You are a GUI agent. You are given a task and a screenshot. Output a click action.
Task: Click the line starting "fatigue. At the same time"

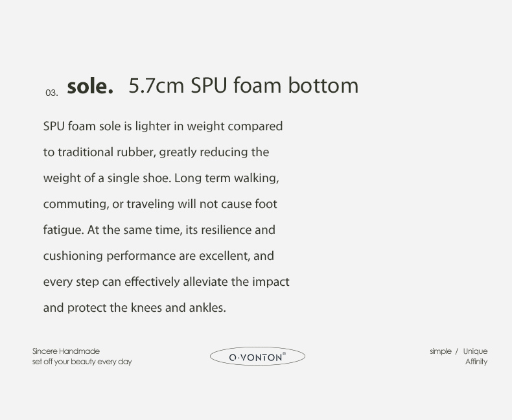click(159, 230)
